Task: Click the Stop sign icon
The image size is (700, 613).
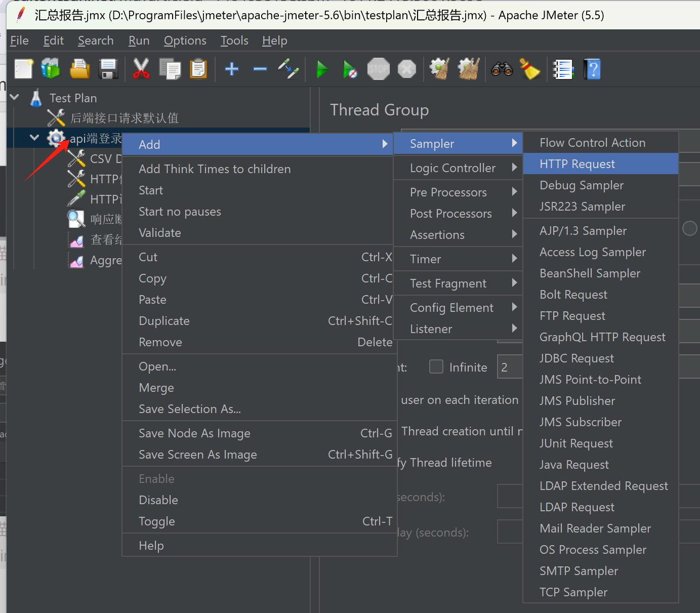Action: pyautogui.click(x=378, y=69)
